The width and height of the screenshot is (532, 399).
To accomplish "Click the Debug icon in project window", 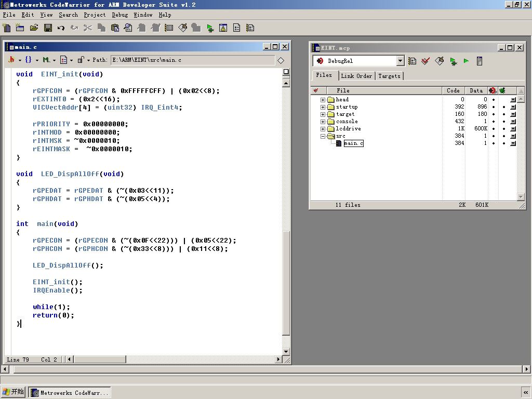I will 453,61.
